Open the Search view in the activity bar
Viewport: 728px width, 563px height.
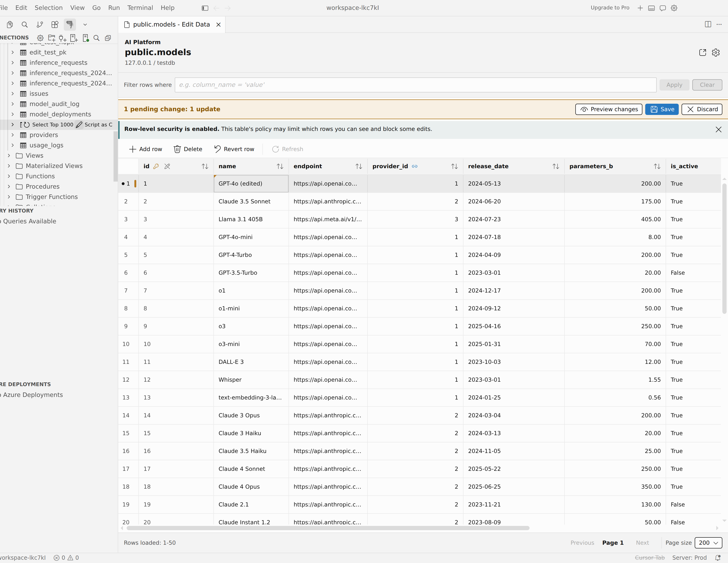[25, 24]
